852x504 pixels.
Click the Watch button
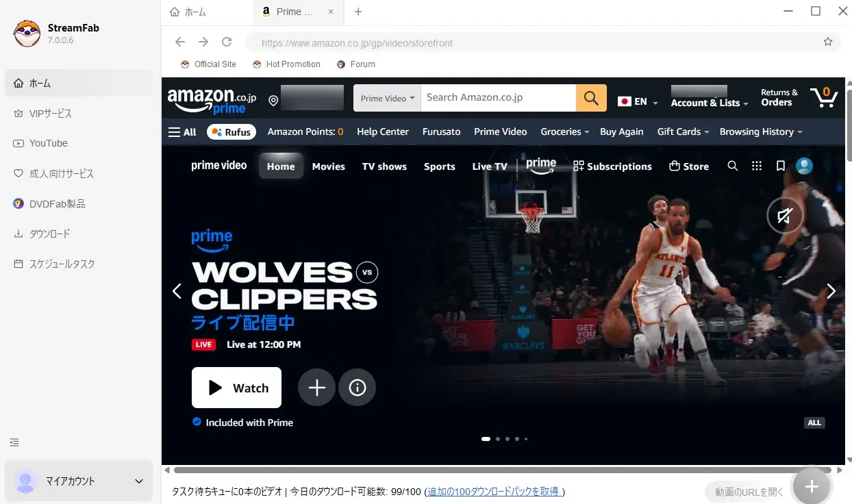click(236, 388)
